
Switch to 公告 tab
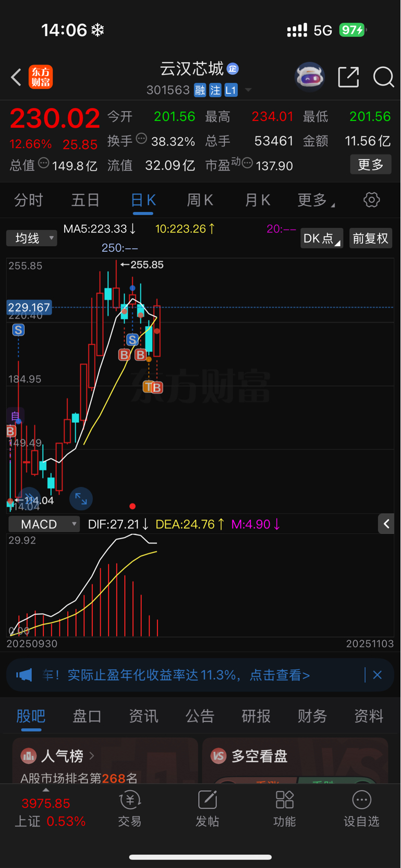pyautogui.click(x=200, y=716)
